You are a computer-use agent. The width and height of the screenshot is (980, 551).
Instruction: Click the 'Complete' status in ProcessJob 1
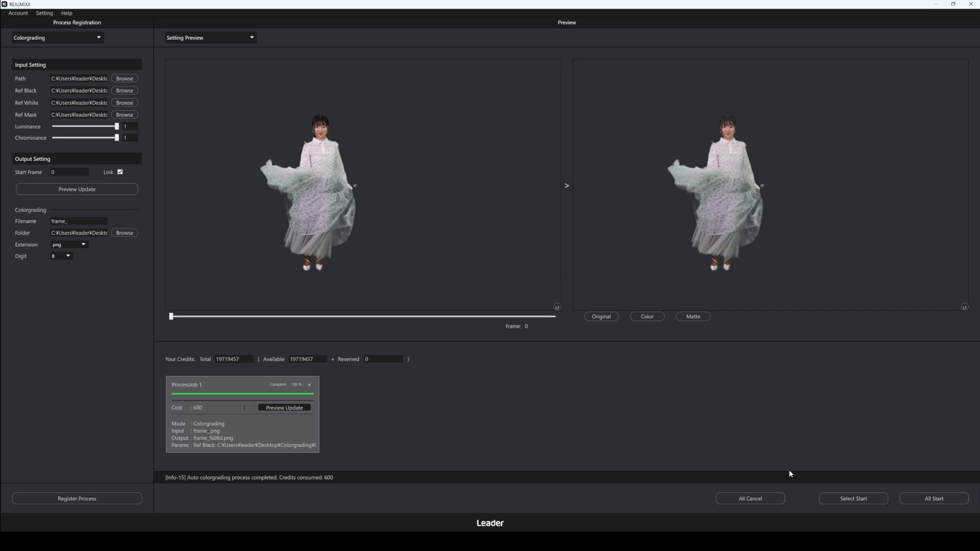[x=278, y=385]
